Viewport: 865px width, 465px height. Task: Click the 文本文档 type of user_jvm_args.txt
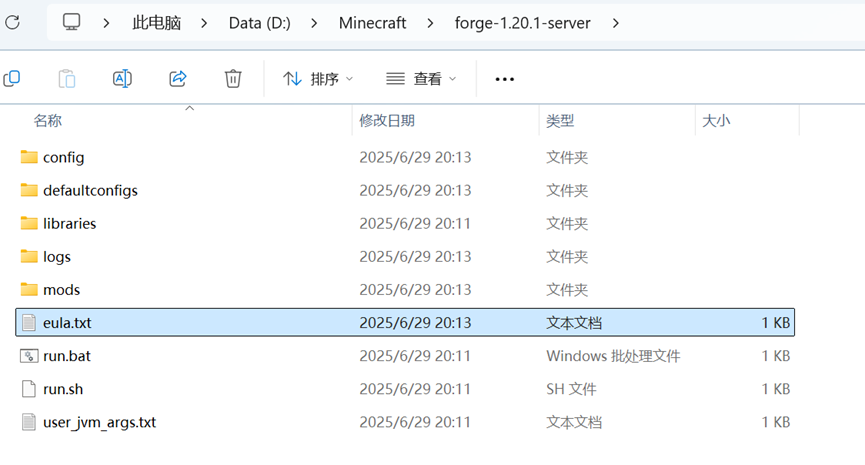[x=574, y=422]
